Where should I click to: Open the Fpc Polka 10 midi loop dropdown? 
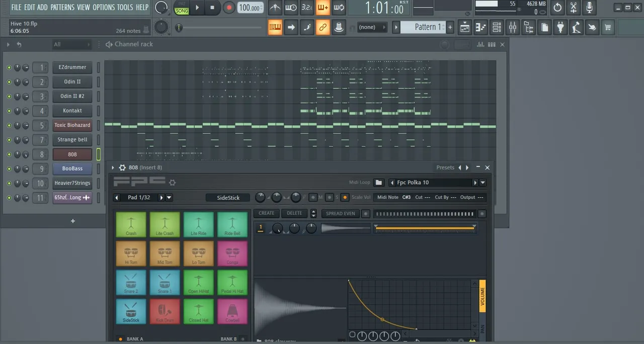[x=483, y=183]
